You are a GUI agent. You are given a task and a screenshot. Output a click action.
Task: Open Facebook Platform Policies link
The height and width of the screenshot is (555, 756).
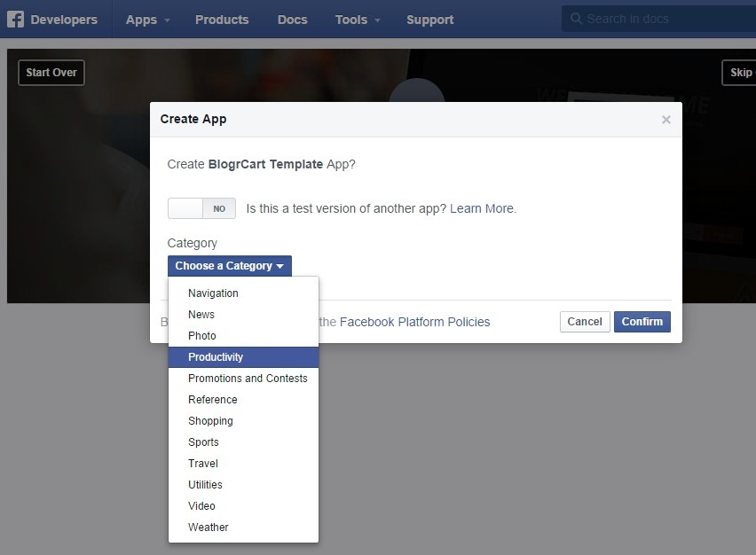(x=414, y=322)
